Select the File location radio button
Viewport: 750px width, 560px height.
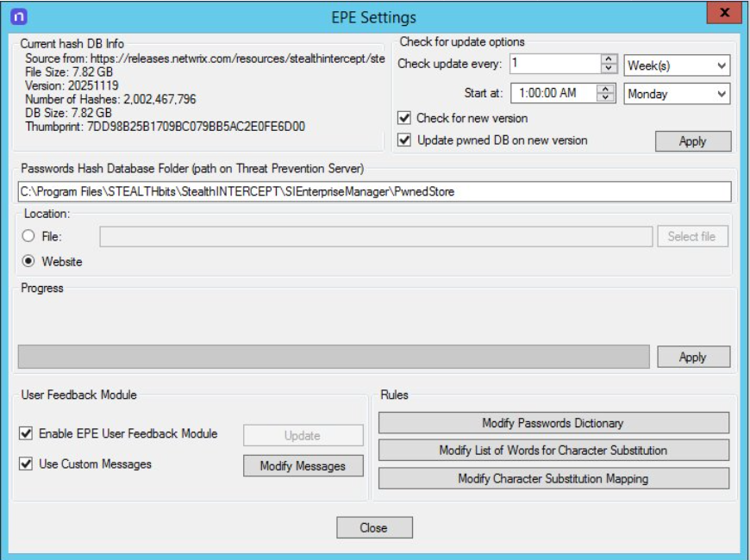(x=28, y=236)
